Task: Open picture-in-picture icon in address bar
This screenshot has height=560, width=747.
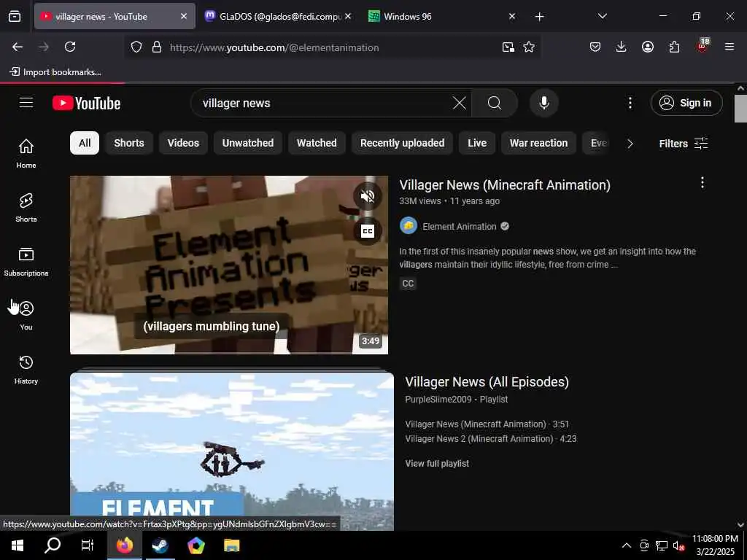Action: click(x=508, y=47)
